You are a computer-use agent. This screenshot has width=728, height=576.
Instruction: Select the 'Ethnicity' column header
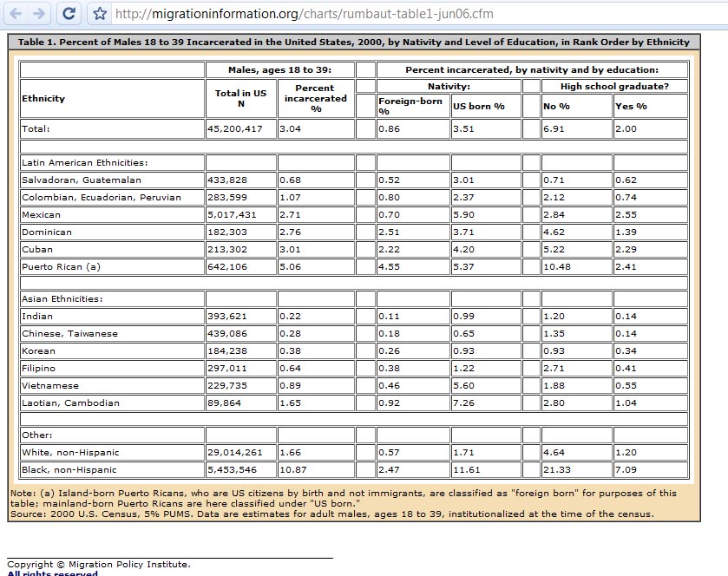[x=43, y=99]
